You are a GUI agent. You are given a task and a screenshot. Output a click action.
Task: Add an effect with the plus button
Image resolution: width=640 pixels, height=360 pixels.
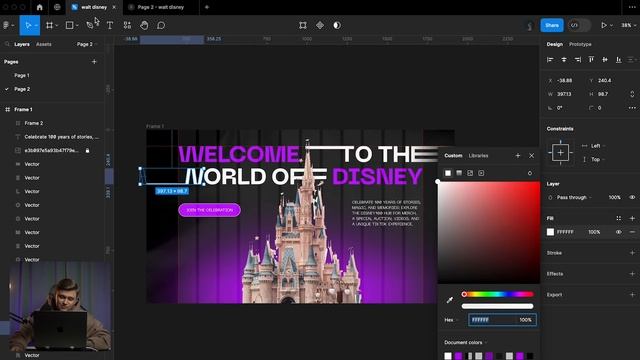[x=632, y=274]
